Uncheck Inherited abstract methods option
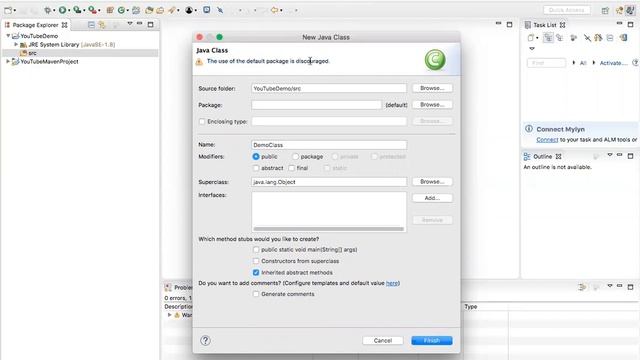The image size is (640, 360). pos(256,272)
